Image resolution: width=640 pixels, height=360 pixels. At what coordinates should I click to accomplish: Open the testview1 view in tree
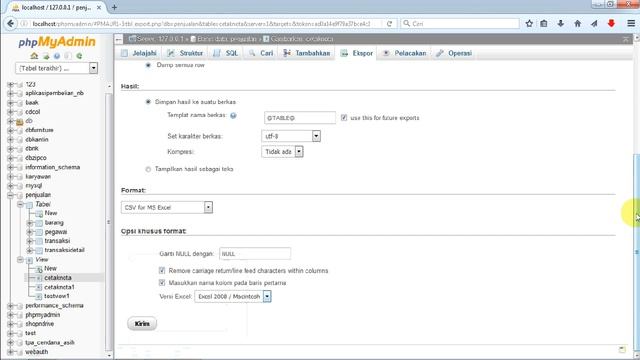57,296
